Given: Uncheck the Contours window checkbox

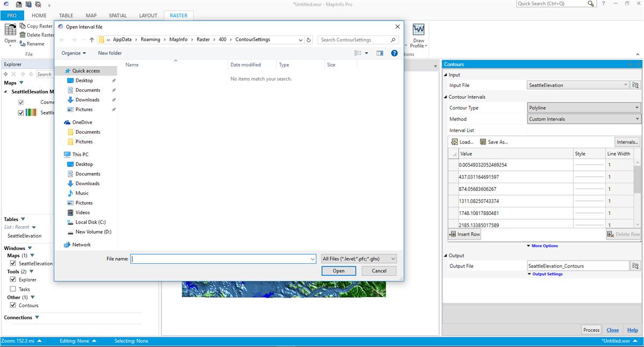Looking at the screenshot, I should pyautogui.click(x=13, y=306).
